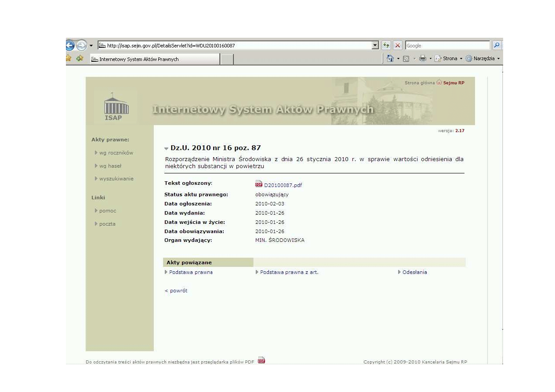Open a new blank browser tab
Screen dimensions: 555x392
point(226,59)
